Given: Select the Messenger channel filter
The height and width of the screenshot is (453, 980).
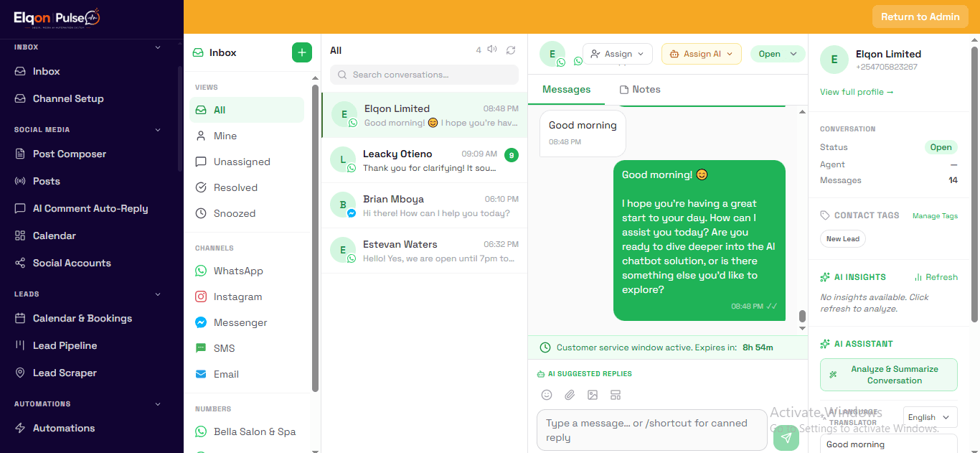Looking at the screenshot, I should tap(247, 322).
